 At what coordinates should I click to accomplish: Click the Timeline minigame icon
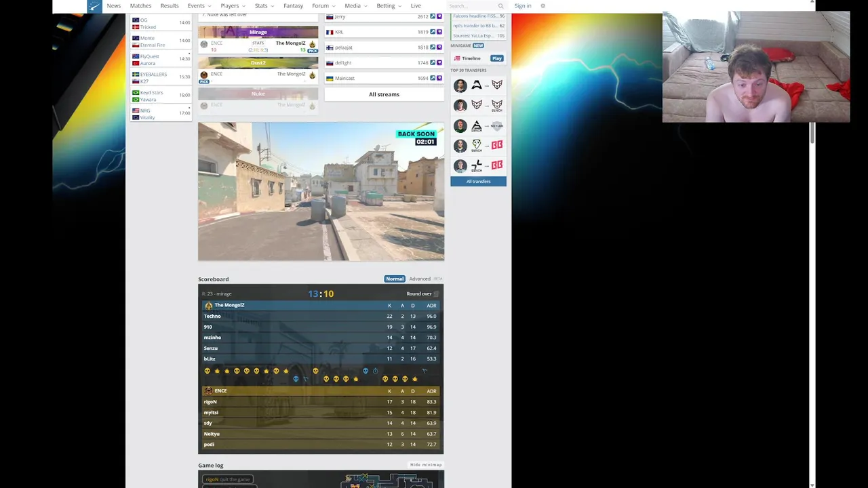tap(457, 58)
